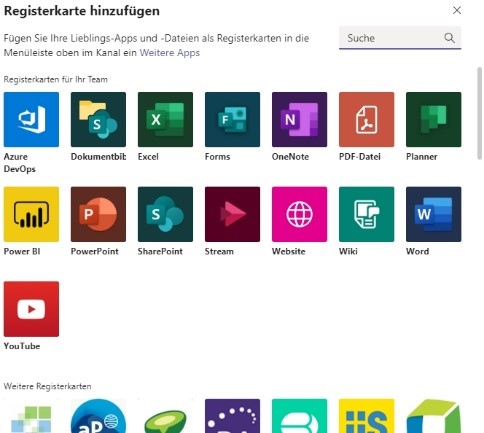
Task: Click the 'Stream' label text
Action: click(219, 251)
